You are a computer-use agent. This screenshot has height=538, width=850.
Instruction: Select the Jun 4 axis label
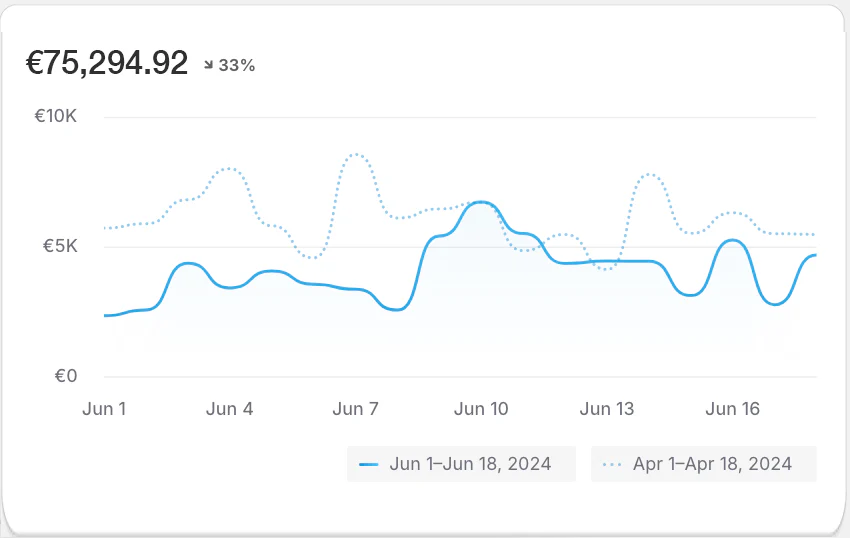click(x=229, y=409)
